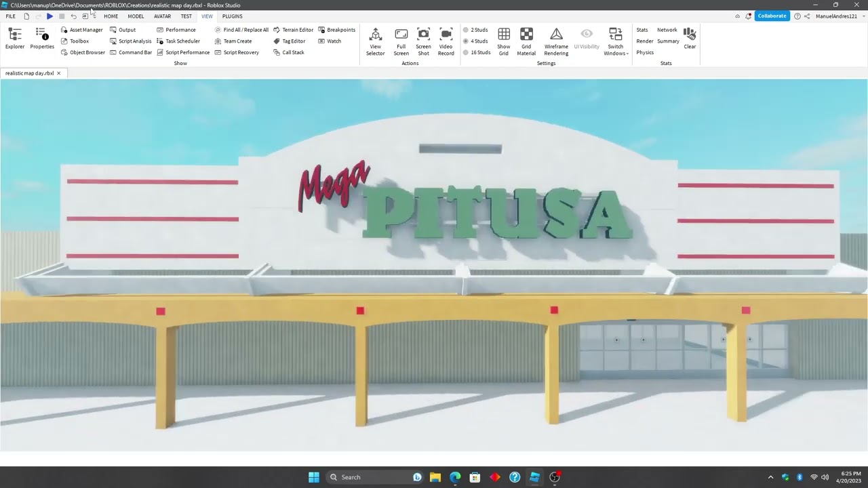Image resolution: width=868 pixels, height=488 pixels.
Task: Select the 4 Studs grid option
Action: click(x=475, y=41)
